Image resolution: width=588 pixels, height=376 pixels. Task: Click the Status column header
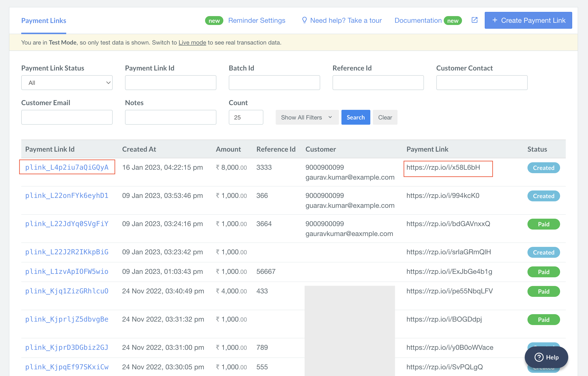[537, 149]
